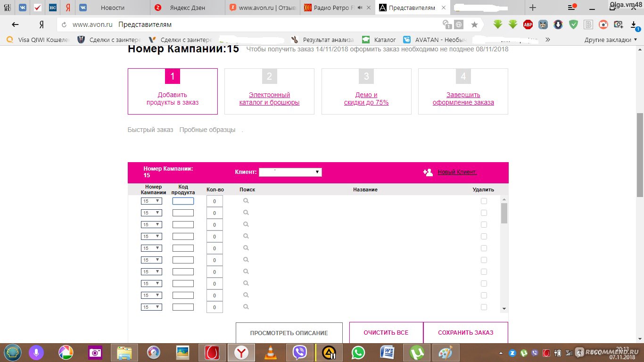644x362 pixels.
Task: Click the quantity field in the second row
Action: click(215, 213)
